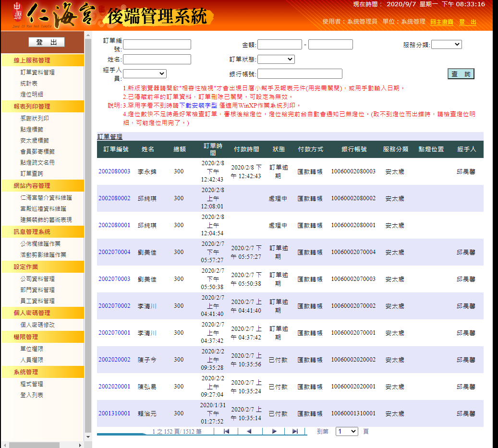The width and height of the screenshot is (498, 448).
Task: Open order 2002020002
Action: click(x=114, y=360)
